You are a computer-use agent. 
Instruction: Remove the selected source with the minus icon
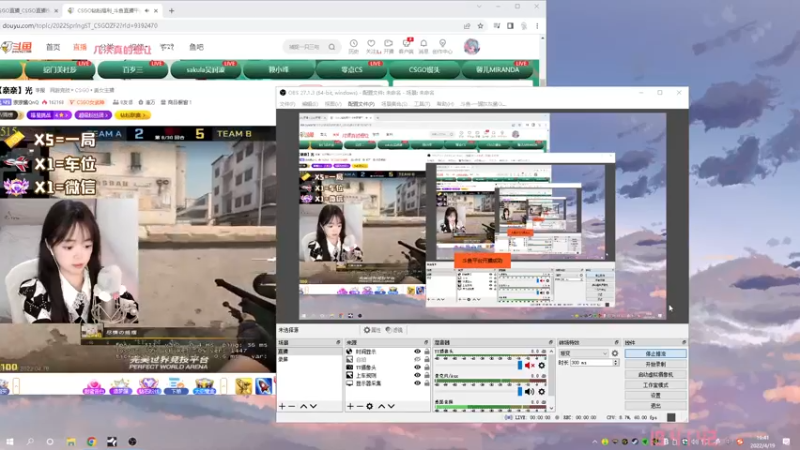click(360, 406)
